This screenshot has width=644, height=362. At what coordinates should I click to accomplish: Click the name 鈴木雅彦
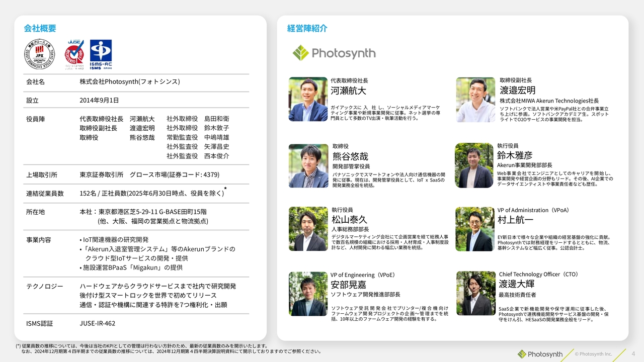515,156
